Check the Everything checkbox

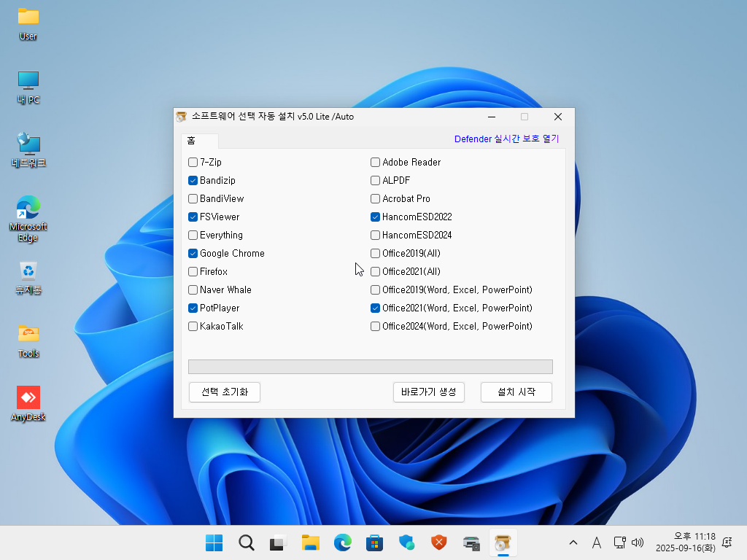(x=193, y=236)
